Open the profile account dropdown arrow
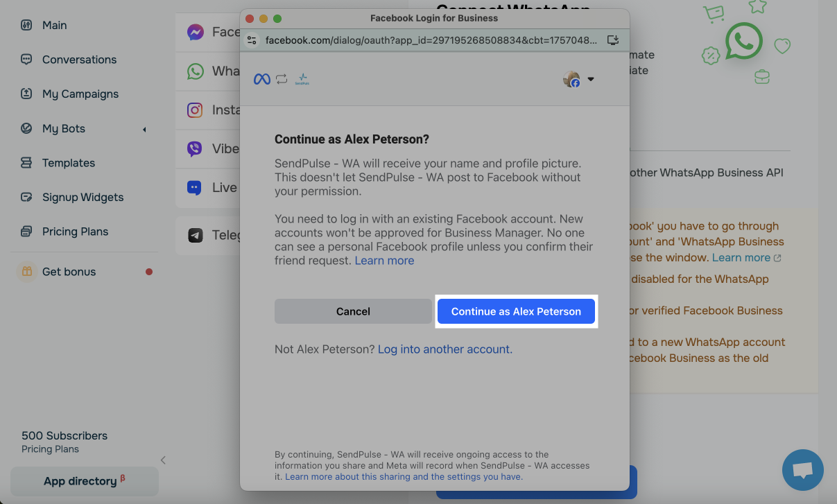Viewport: 837px width, 504px height. [591, 79]
